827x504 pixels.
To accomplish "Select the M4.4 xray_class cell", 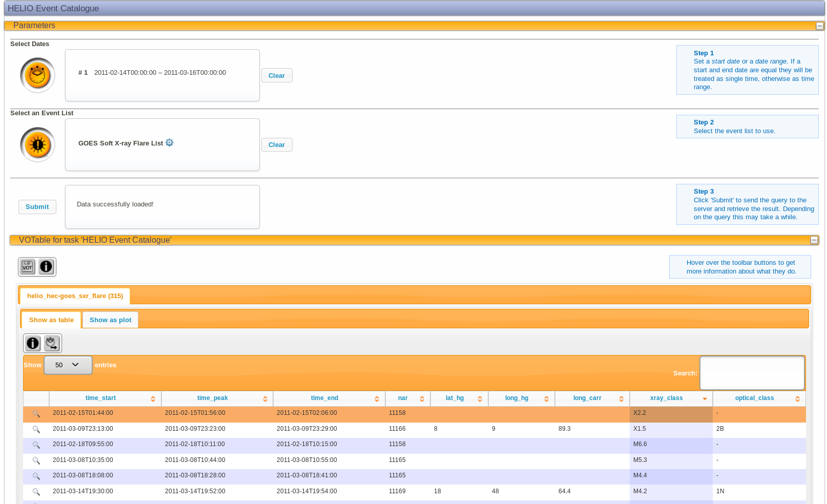I will pyautogui.click(x=671, y=476).
